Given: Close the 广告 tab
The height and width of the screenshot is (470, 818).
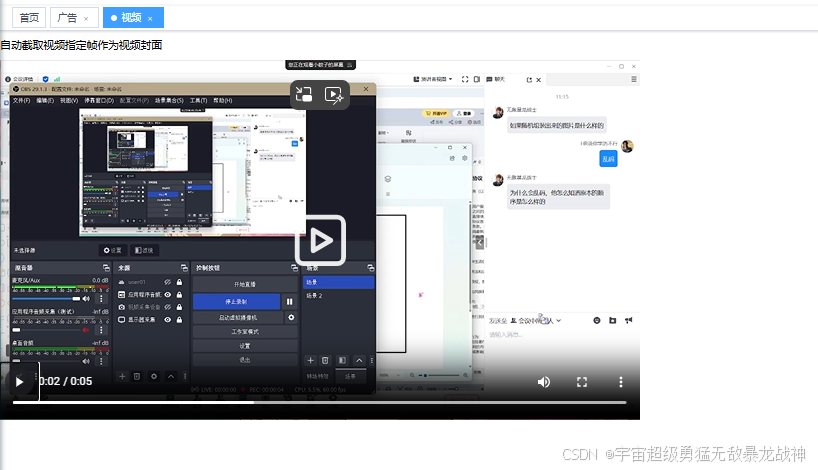Looking at the screenshot, I should tap(86, 19).
